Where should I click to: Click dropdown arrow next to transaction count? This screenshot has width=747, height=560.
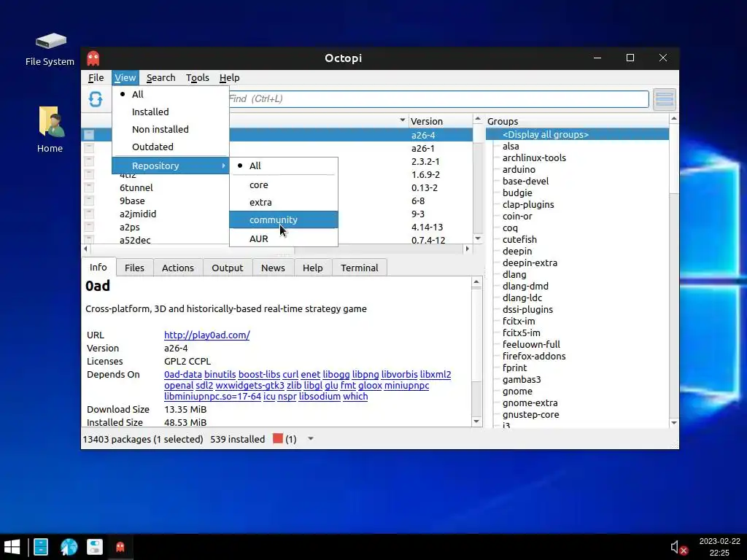[x=311, y=438]
